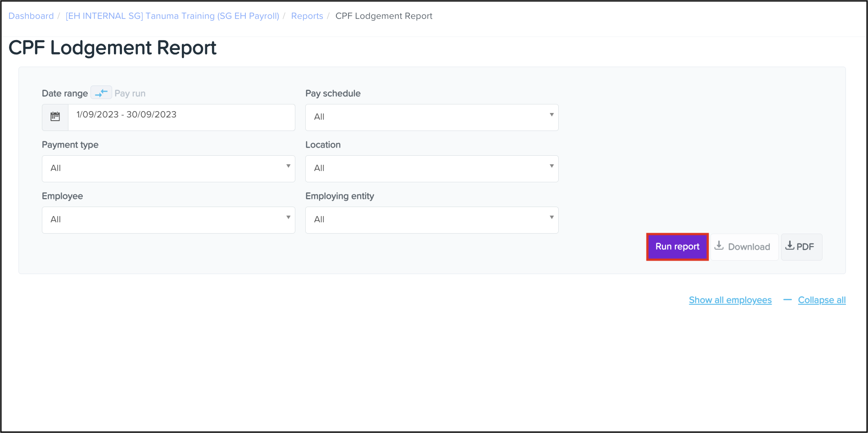Click the Download icon button

(743, 247)
